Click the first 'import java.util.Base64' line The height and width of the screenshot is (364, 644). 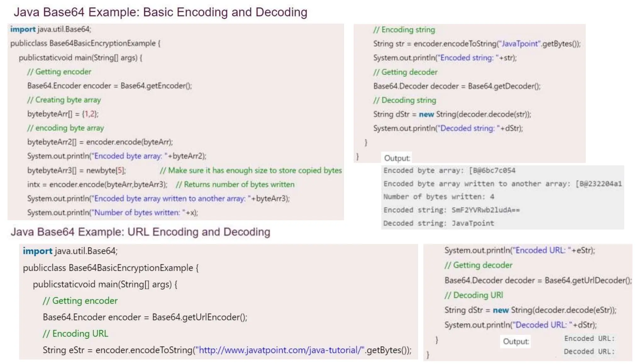click(x=50, y=29)
